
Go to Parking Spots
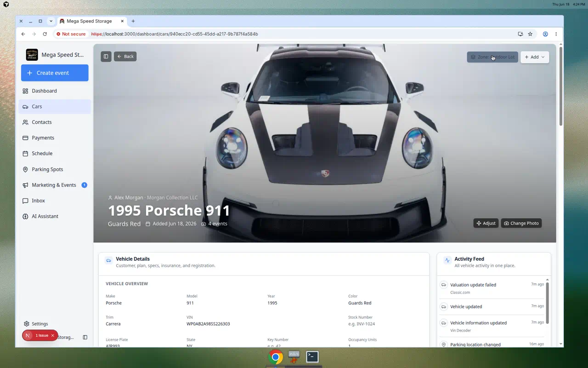[x=55, y=169]
